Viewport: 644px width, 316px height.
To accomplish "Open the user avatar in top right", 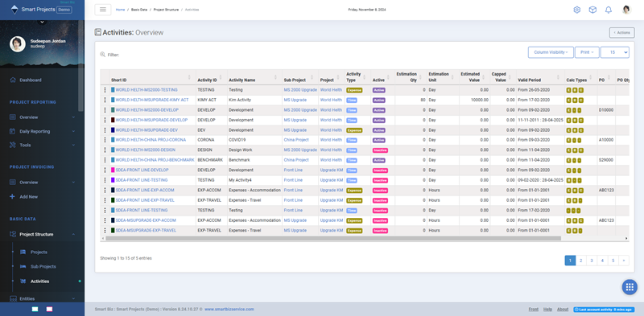I will (x=626, y=10).
